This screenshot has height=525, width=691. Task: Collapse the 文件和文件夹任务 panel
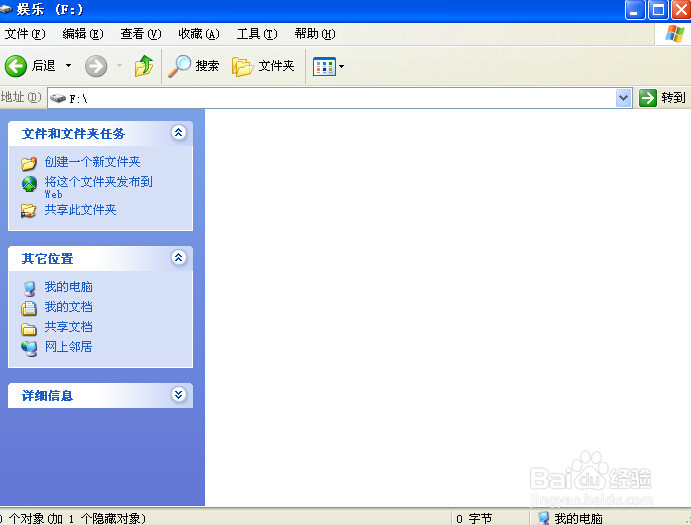point(178,133)
